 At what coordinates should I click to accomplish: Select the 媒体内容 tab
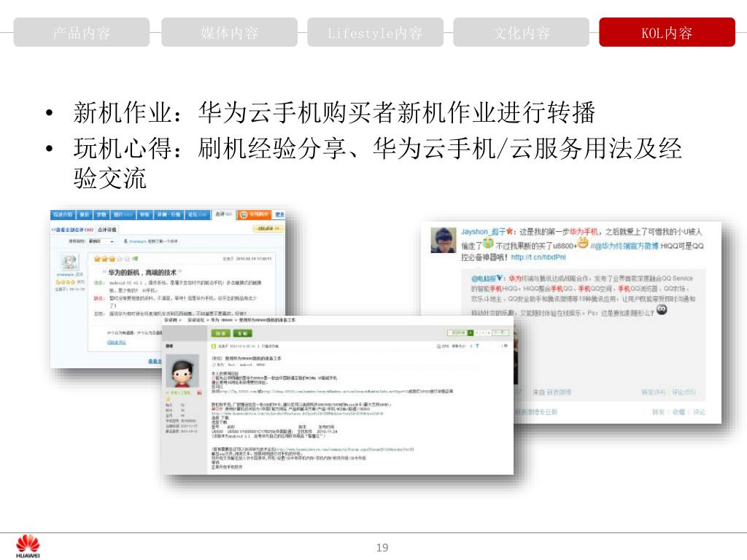(229, 32)
